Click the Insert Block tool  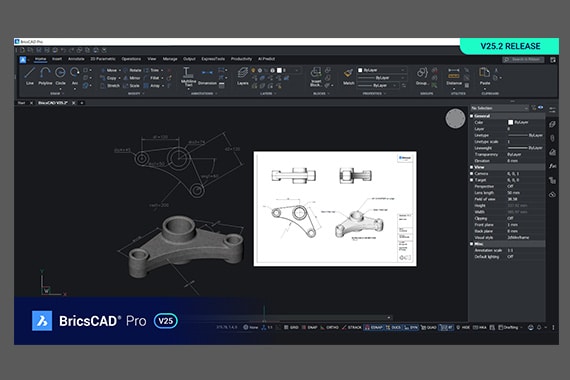pos(316,77)
